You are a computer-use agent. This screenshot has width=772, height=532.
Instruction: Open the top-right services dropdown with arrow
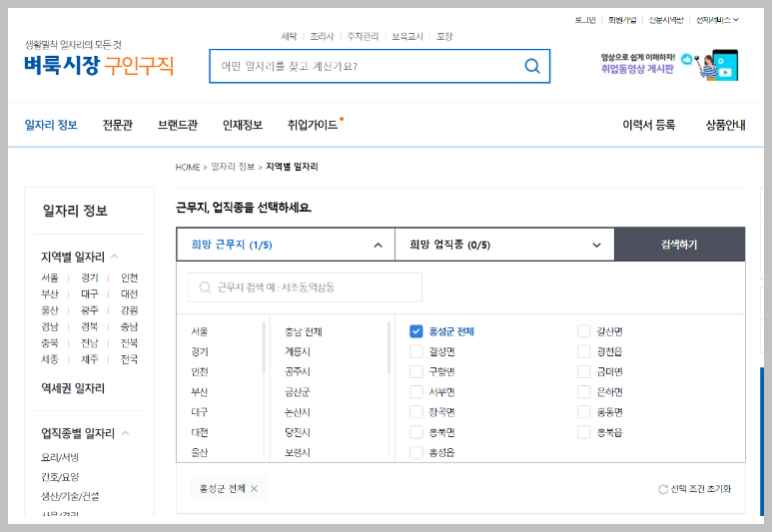pyautogui.click(x=717, y=20)
